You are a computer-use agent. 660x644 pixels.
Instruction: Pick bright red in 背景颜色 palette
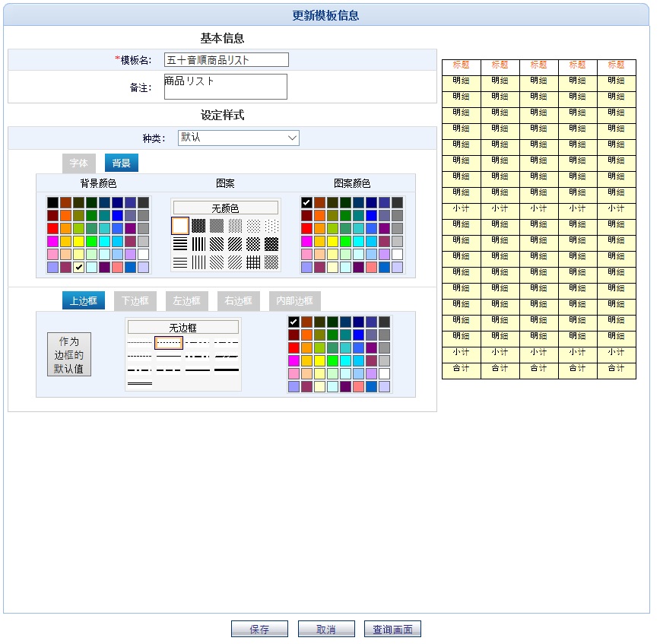pos(52,228)
